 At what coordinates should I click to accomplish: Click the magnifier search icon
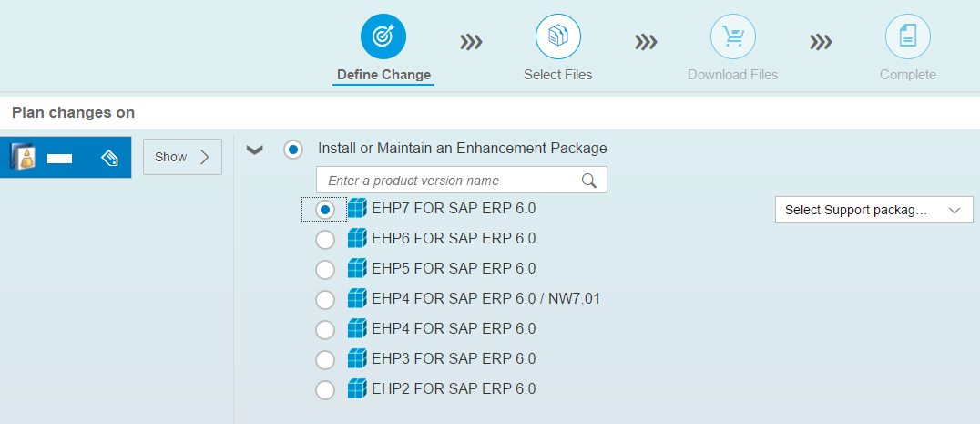click(x=588, y=181)
